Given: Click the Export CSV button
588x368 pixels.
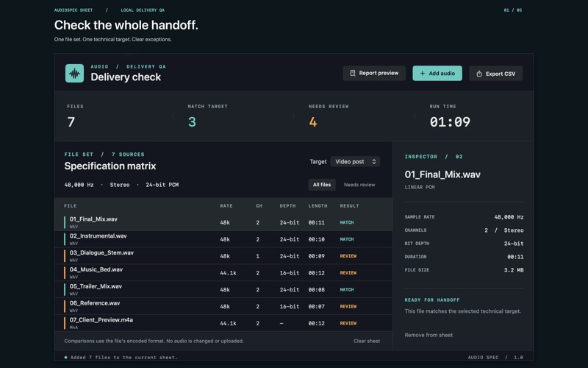Looking at the screenshot, I should coord(495,74).
